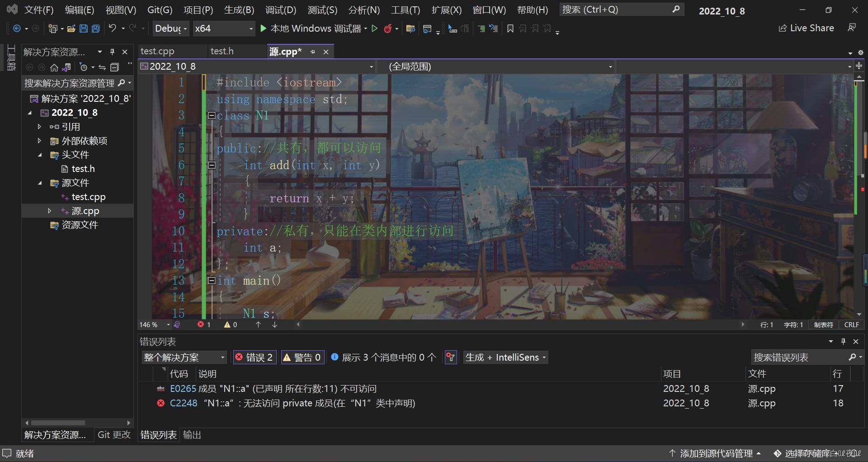Viewport: 868px width, 462px height.
Task: Toggle the 错误 2 errors filter
Action: [x=254, y=357]
